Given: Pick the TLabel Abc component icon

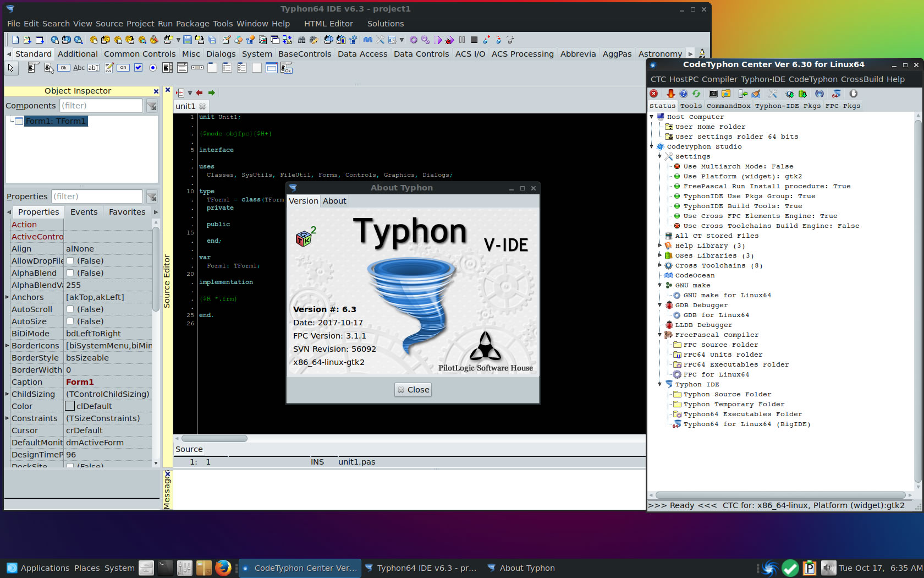Looking at the screenshot, I should click(x=79, y=68).
